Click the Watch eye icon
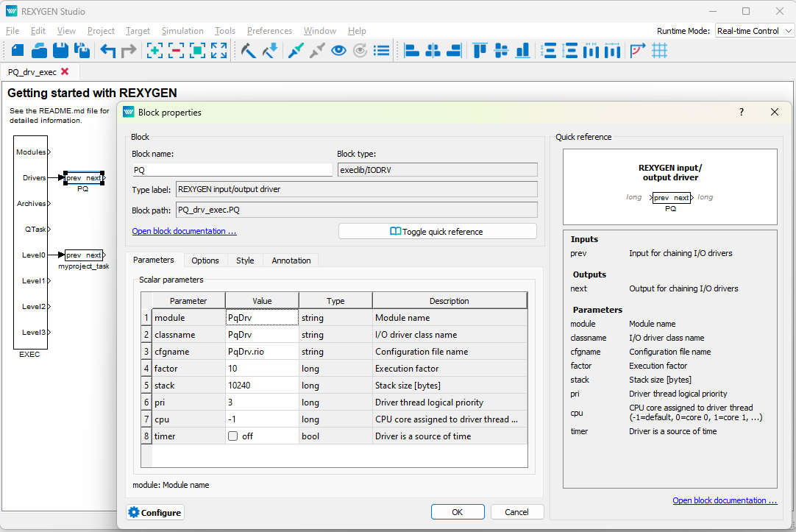The height and width of the screenshot is (532, 796). pos(338,50)
